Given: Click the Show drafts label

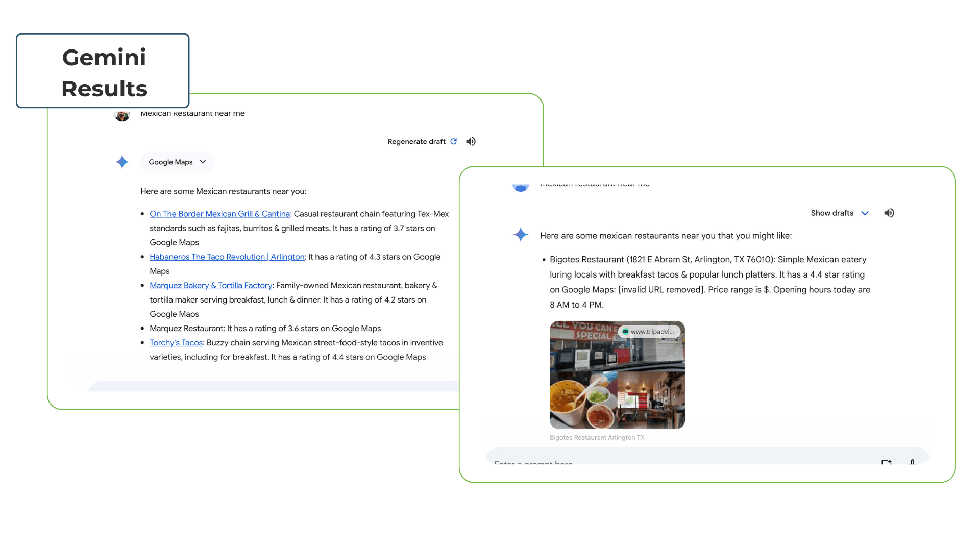Looking at the screenshot, I should [x=831, y=213].
